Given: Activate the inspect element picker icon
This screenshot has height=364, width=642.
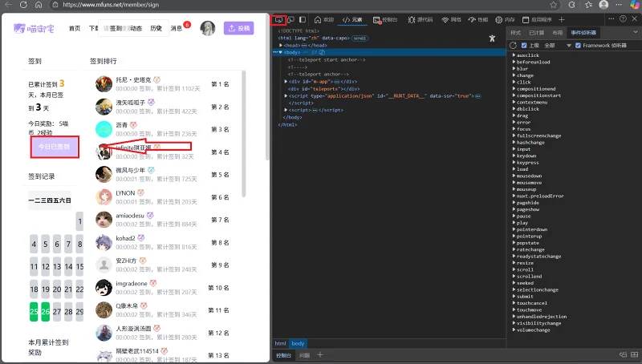Looking at the screenshot, I should tap(278, 19).
